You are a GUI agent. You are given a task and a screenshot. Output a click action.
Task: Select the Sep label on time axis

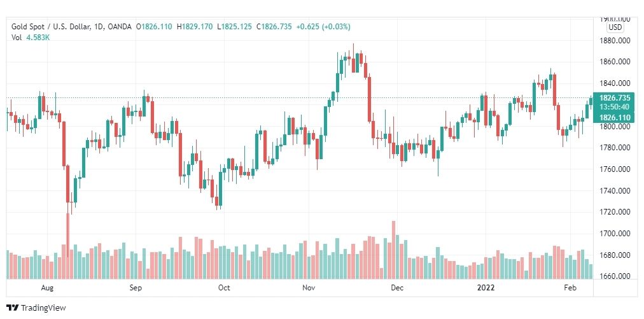click(136, 288)
